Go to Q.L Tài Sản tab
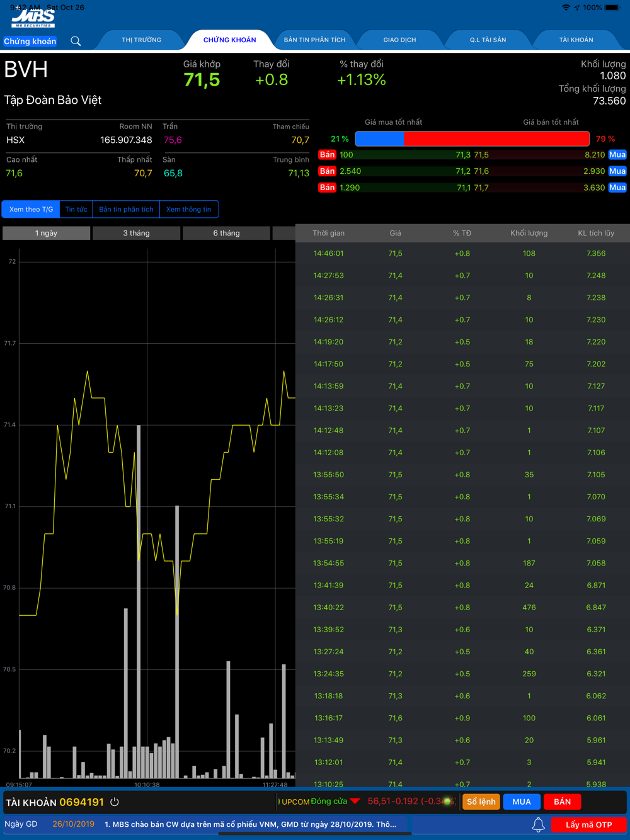This screenshot has height=840, width=630. point(488,40)
